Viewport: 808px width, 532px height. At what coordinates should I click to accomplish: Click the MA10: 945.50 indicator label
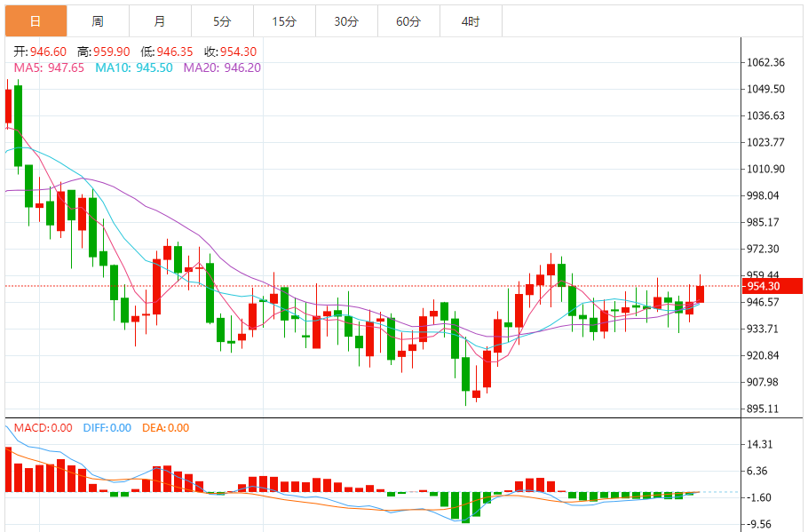[134, 67]
